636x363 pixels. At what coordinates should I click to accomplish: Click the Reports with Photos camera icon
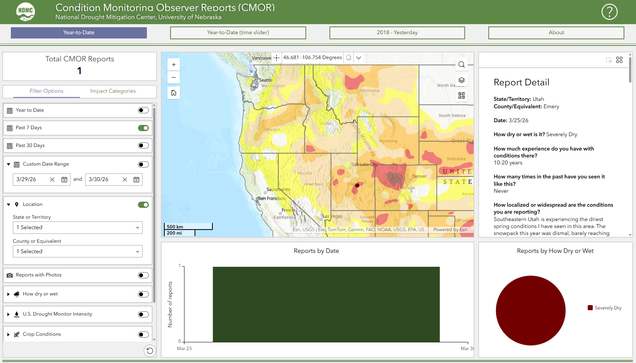(10, 275)
